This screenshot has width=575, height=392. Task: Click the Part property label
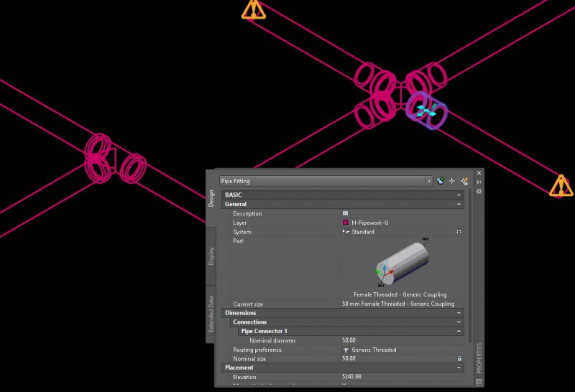pyautogui.click(x=238, y=241)
